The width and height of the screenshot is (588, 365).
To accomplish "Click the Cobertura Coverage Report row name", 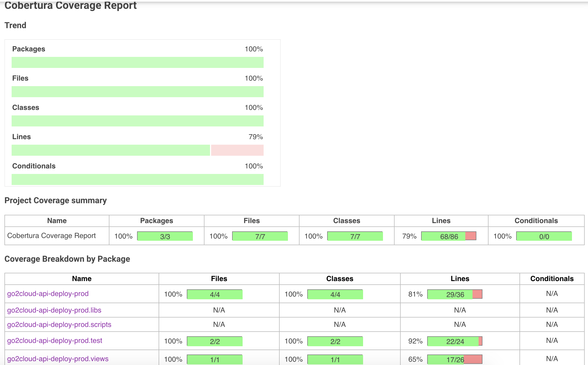I will tap(51, 236).
